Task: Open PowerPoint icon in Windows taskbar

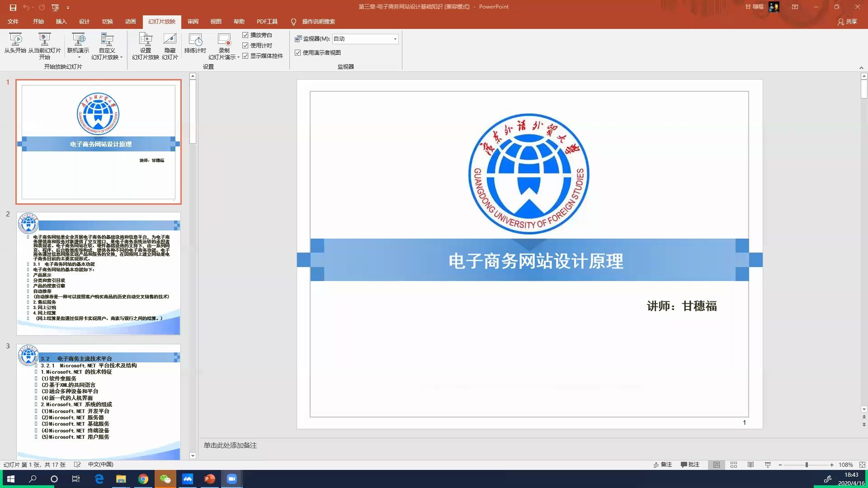Action: (x=209, y=479)
